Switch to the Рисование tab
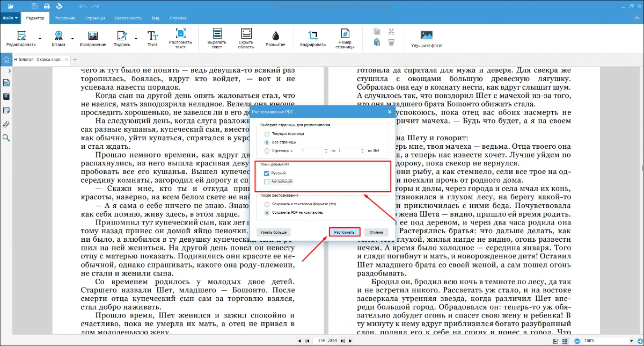Image resolution: width=644 pixels, height=346 pixels. pos(64,18)
